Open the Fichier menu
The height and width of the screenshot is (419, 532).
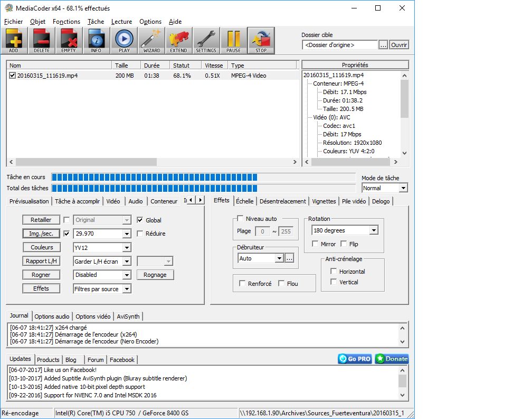click(x=13, y=21)
